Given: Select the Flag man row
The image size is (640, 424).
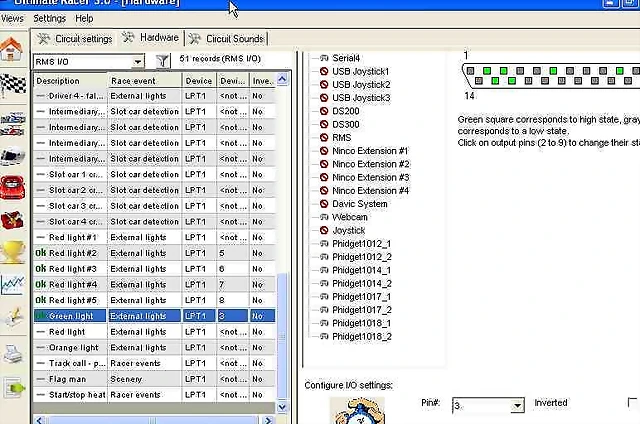Looking at the screenshot, I should [x=154, y=379].
